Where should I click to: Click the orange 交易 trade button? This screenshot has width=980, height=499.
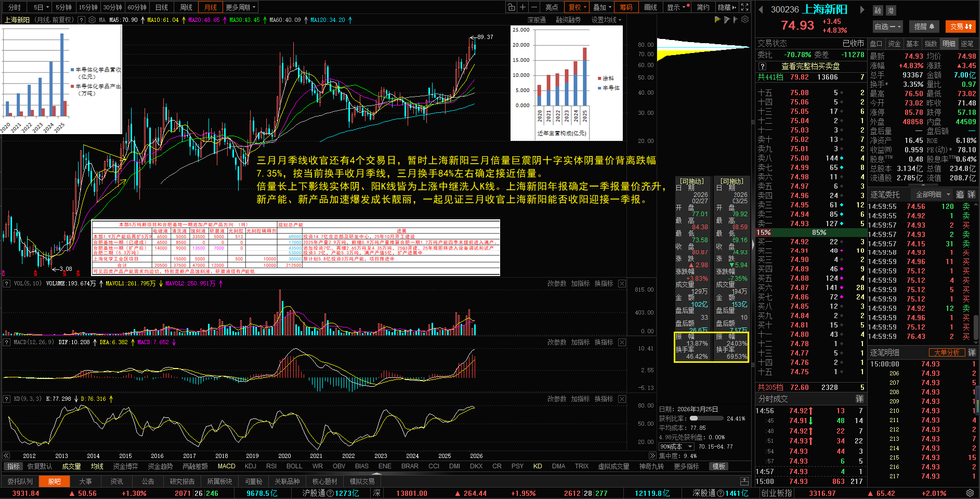959,26
